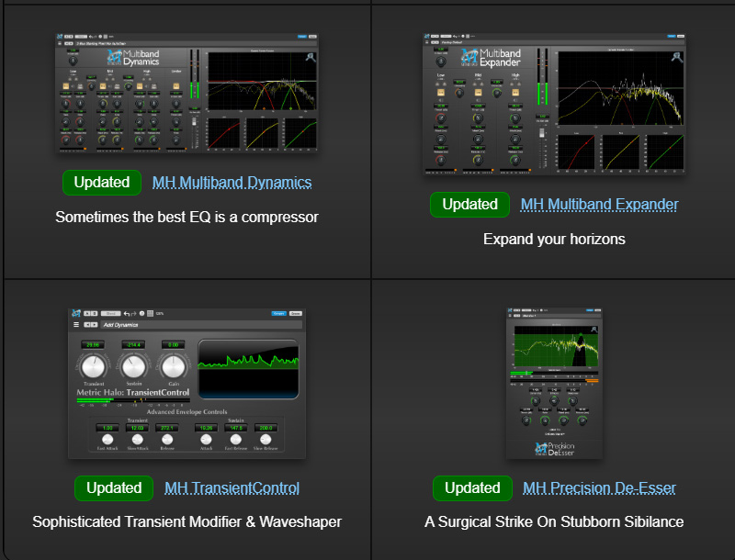Follow the MH TransientControl link
Viewport: 735px width, 560px height.
click(x=232, y=487)
